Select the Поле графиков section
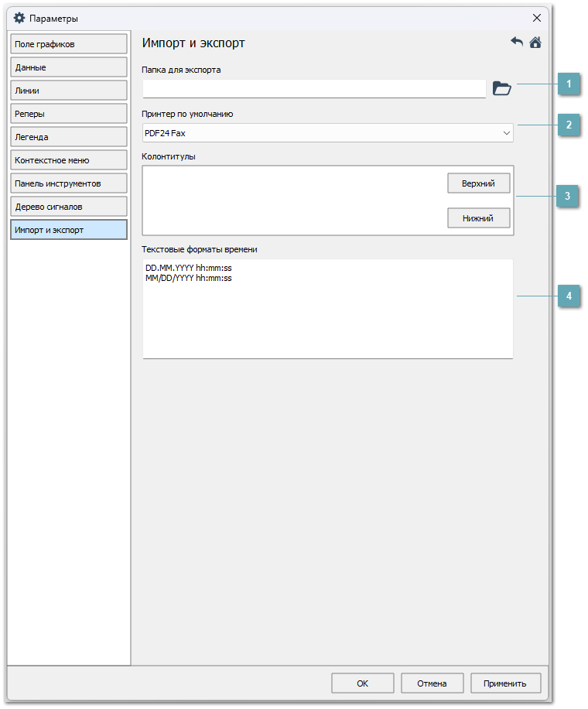The height and width of the screenshot is (709, 588). tap(69, 44)
